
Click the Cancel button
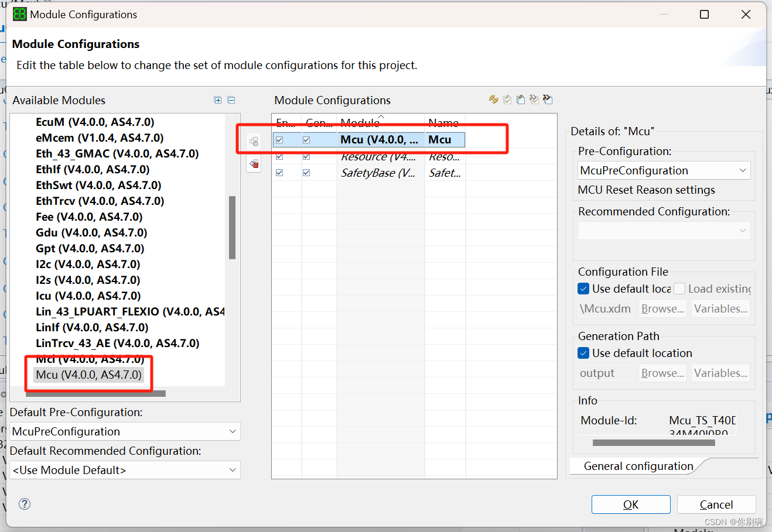[716, 504]
